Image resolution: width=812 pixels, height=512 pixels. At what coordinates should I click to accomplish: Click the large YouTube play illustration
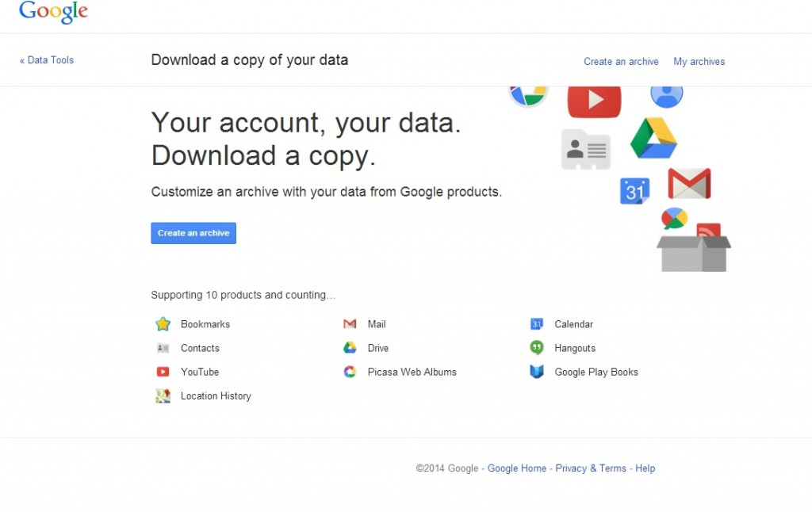pyautogui.click(x=595, y=101)
